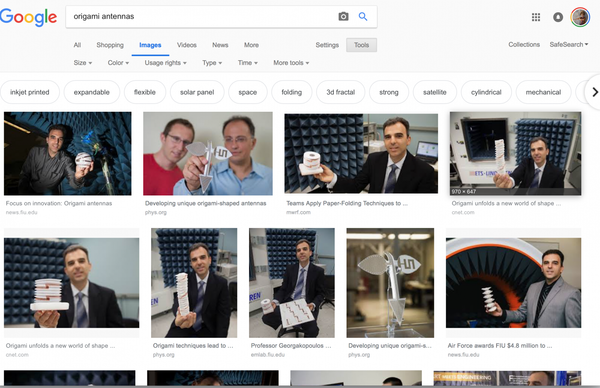This screenshot has height=388, width=600.
Task: Select the space suggestion chip
Action: tap(248, 92)
